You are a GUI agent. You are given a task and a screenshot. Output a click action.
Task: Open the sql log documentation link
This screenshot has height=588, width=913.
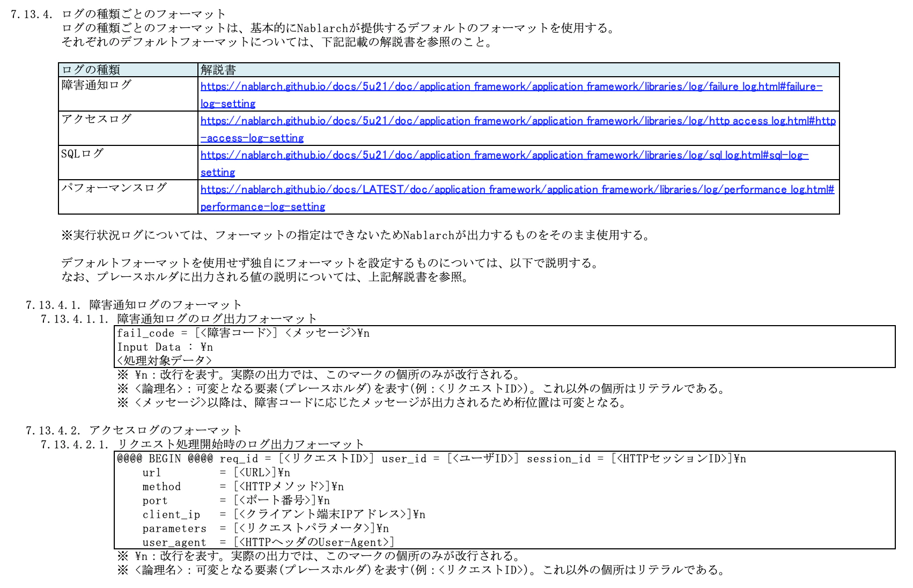504,163
